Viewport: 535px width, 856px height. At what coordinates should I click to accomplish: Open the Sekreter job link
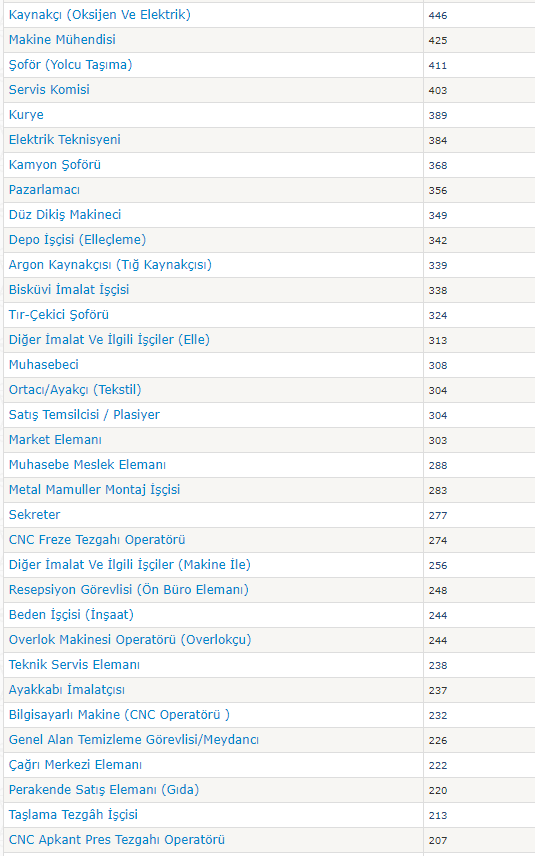(x=34, y=515)
